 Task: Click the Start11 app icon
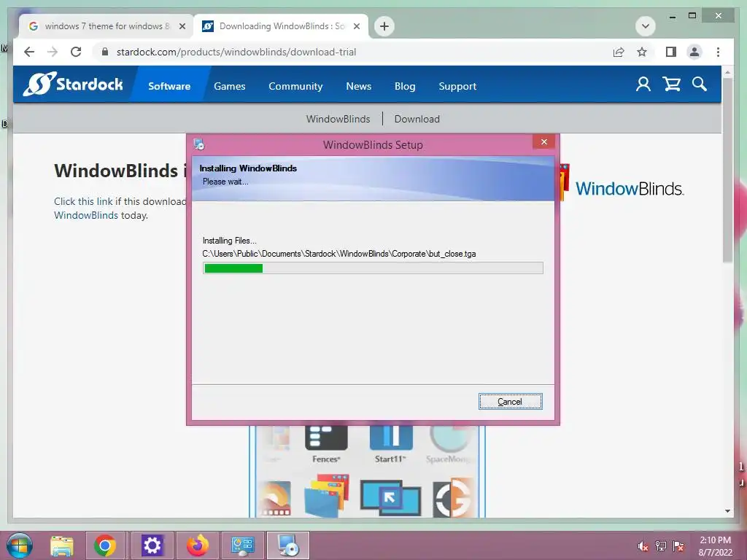pos(391,437)
